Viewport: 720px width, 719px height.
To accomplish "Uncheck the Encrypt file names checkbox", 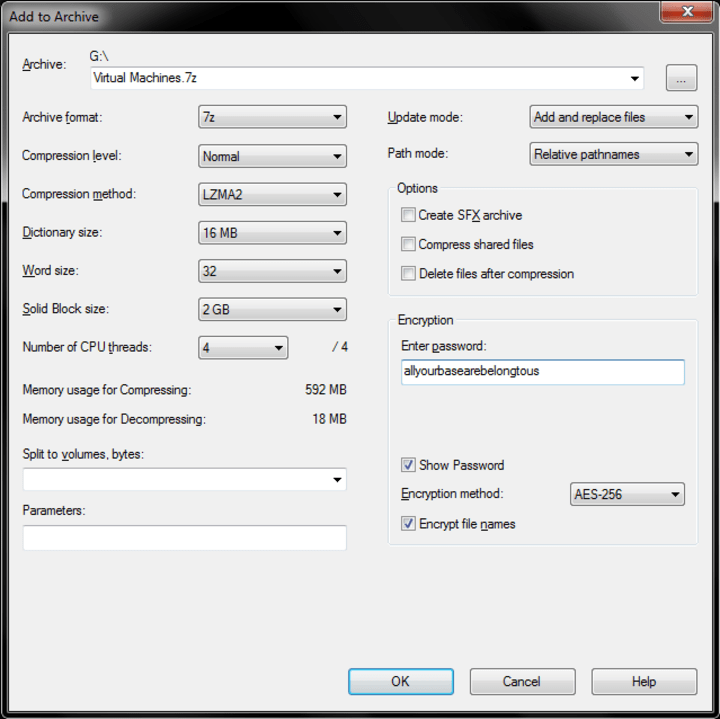I will click(x=408, y=523).
